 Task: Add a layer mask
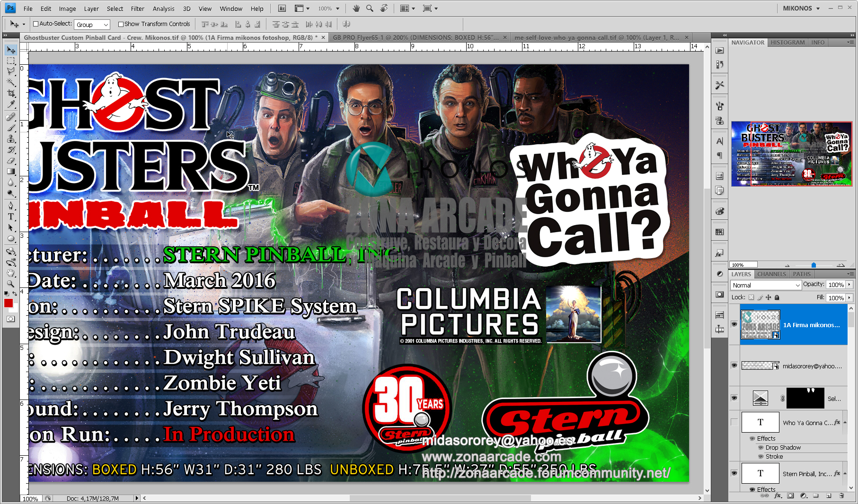coord(790,495)
